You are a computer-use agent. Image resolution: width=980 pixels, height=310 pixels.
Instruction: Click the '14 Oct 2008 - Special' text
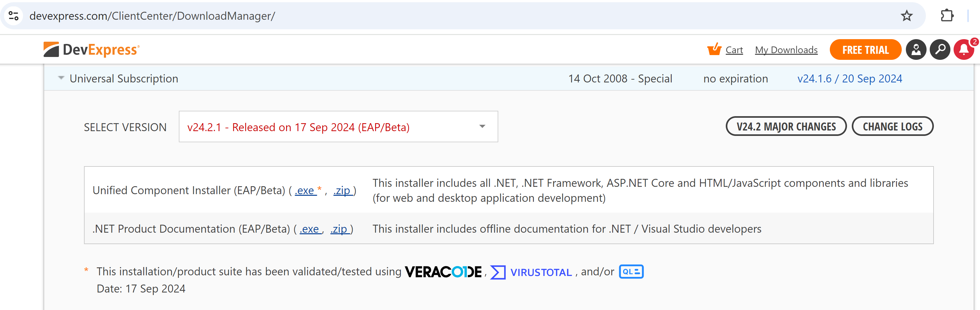[x=620, y=78]
